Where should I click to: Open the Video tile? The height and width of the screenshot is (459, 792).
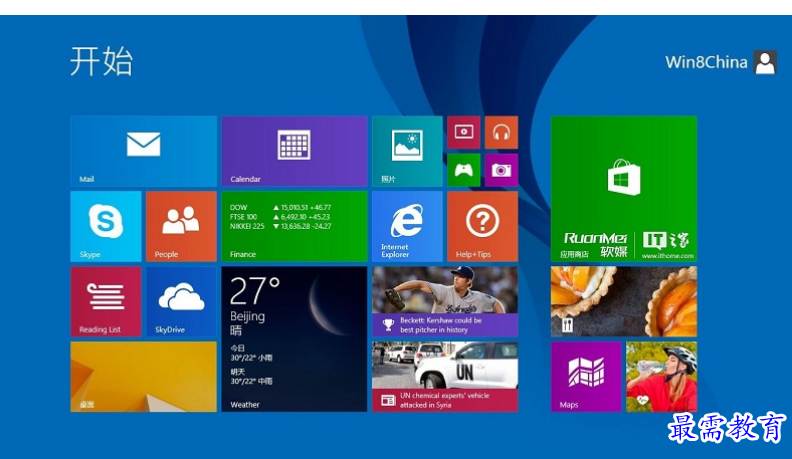coord(464,132)
